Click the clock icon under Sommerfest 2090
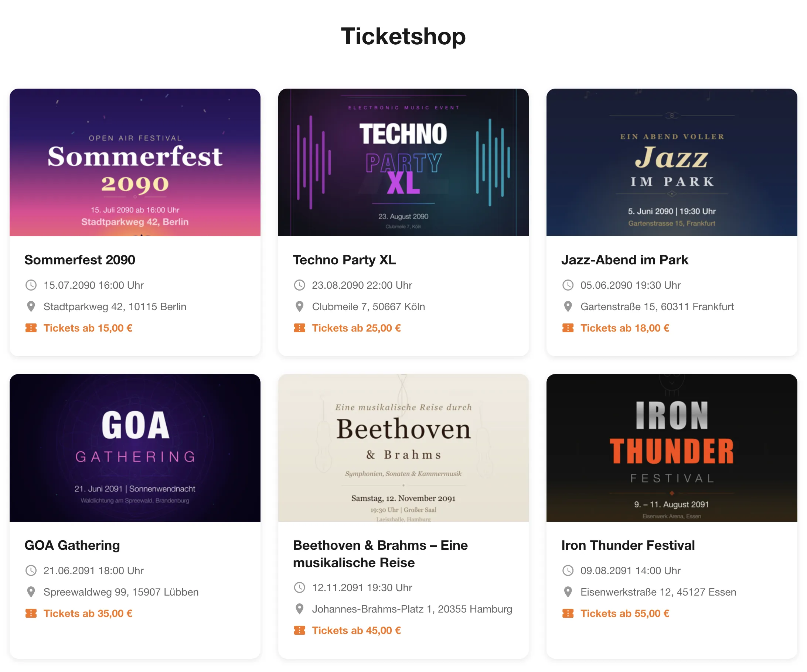 [31, 285]
